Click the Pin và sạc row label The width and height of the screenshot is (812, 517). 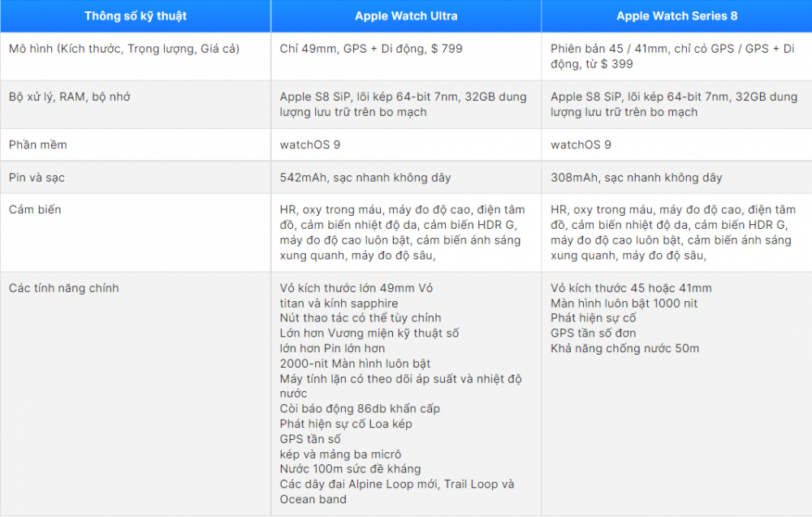tap(37, 177)
